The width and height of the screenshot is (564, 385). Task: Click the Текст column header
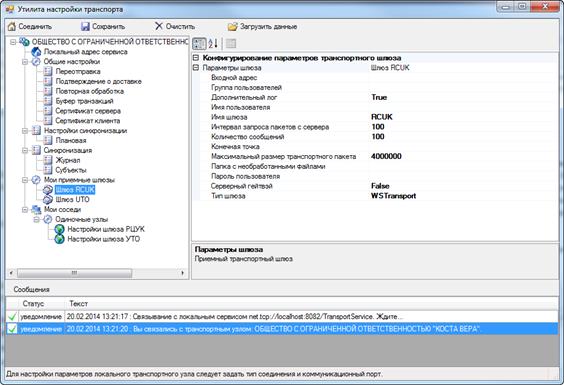pos(311,304)
